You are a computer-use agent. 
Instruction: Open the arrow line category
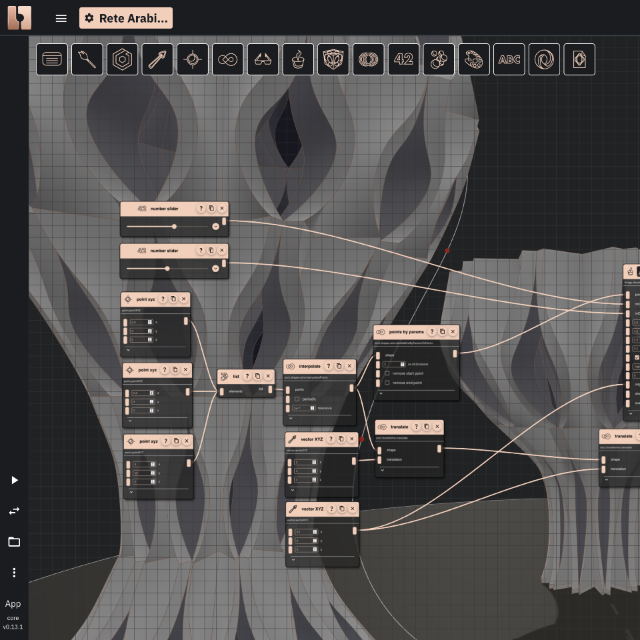click(x=157, y=59)
